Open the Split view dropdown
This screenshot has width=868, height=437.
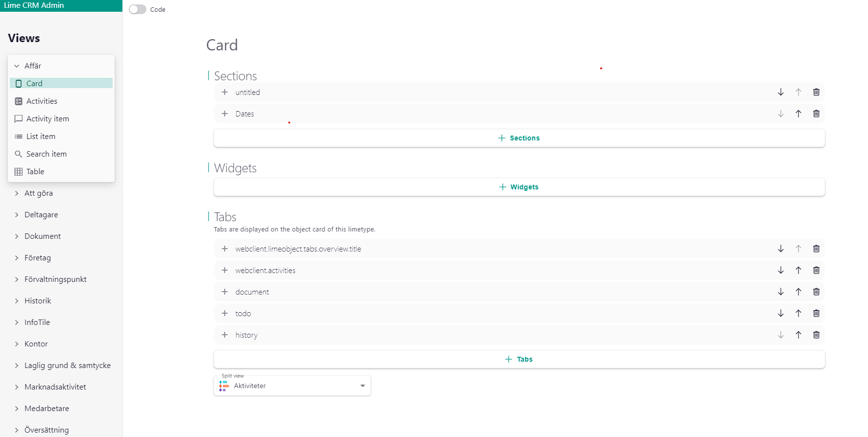click(292, 386)
